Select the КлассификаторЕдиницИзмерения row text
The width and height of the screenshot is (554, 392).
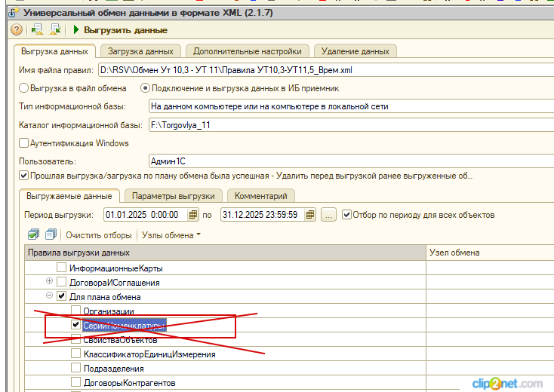coord(149,354)
